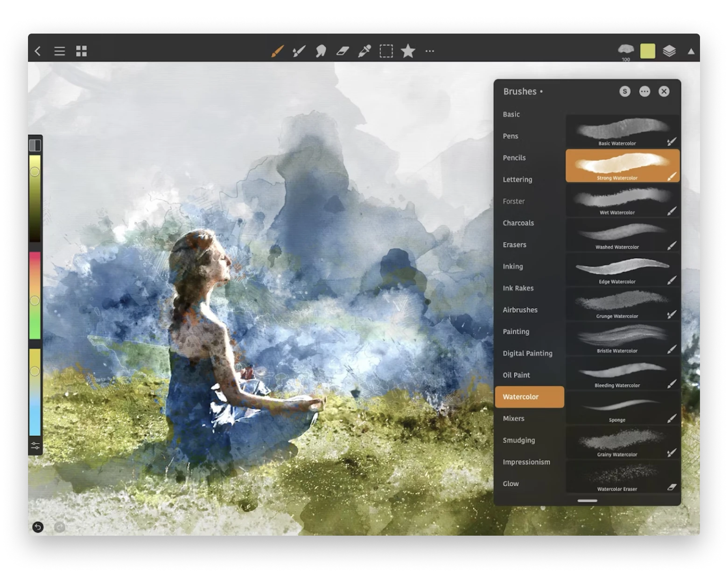
Task: Select the Smudge tool icon
Action: (x=321, y=51)
